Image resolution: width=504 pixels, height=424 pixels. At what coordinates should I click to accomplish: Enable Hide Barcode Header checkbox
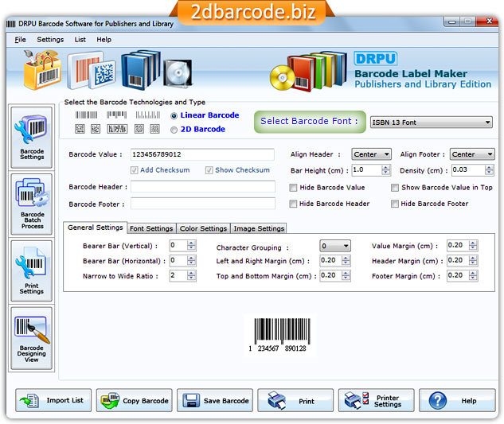tap(293, 204)
